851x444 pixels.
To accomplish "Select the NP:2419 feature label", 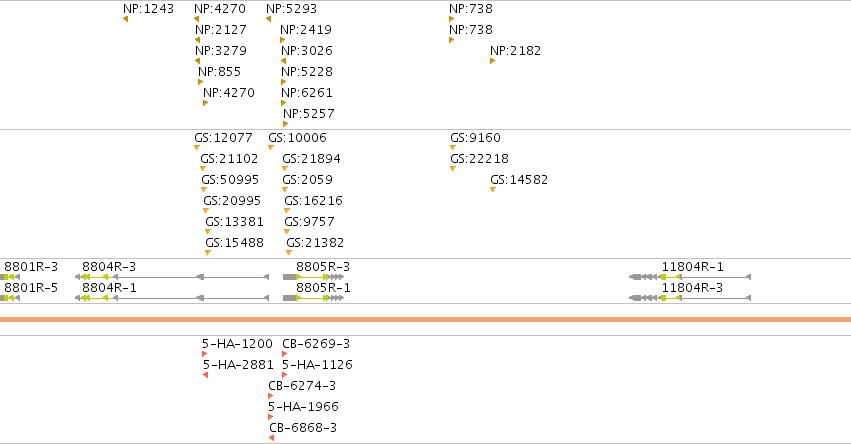I will tap(306, 30).
